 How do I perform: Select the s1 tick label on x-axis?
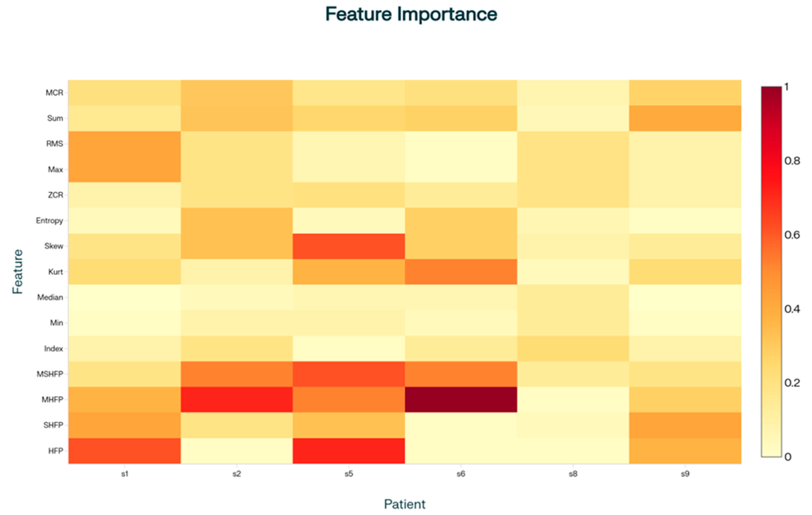pos(125,474)
